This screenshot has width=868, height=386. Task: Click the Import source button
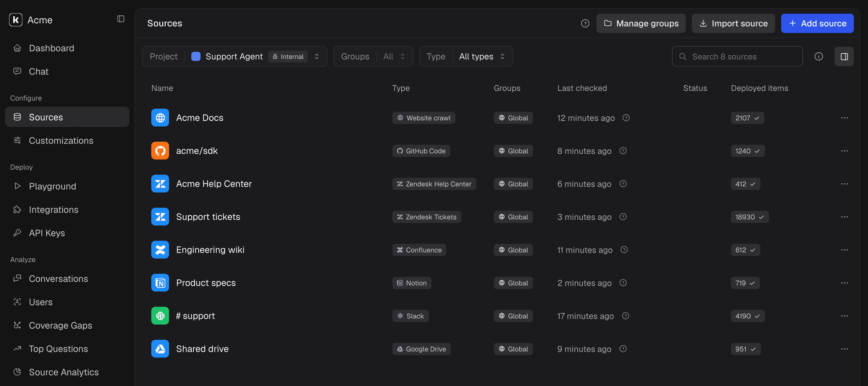pos(733,23)
